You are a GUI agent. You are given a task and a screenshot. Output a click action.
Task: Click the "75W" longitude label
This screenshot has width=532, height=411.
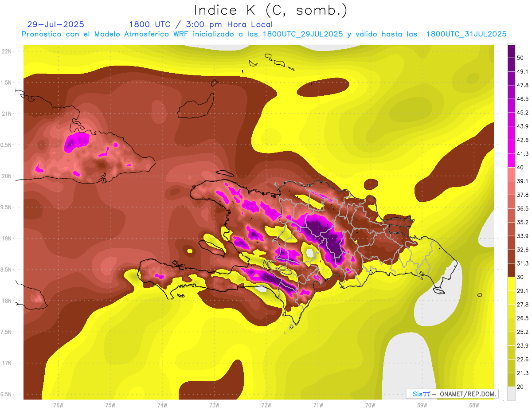click(x=110, y=405)
